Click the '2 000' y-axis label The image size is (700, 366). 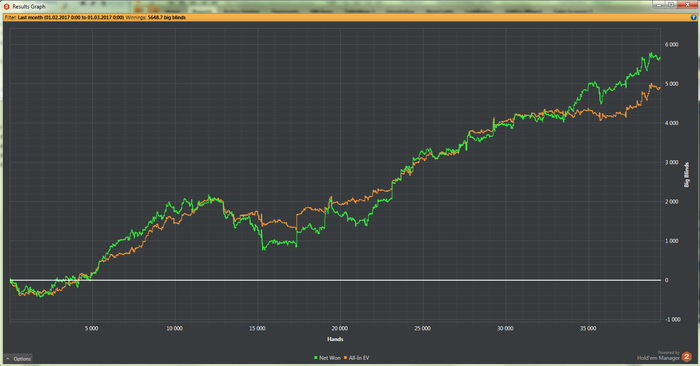click(671, 202)
